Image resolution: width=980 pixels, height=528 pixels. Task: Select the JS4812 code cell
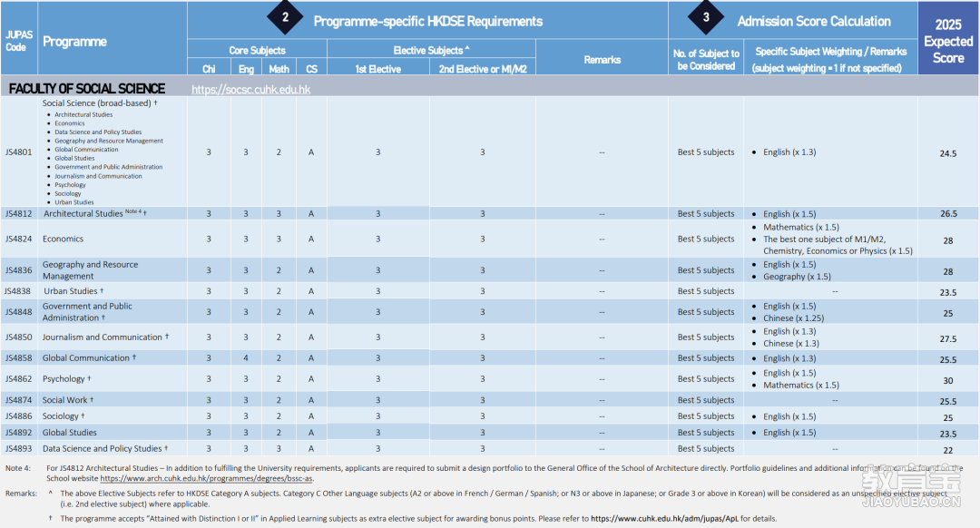19,214
